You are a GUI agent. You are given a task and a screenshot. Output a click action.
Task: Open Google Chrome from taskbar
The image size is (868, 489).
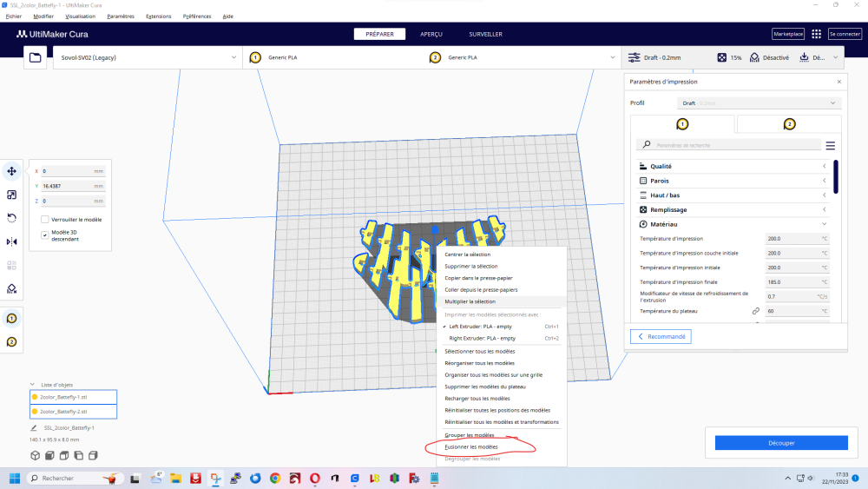click(x=275, y=478)
